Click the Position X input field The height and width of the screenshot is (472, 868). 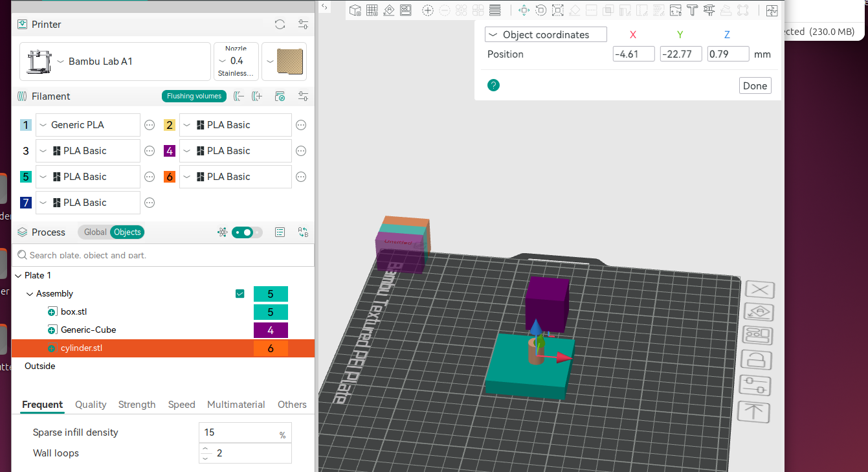[x=634, y=54]
